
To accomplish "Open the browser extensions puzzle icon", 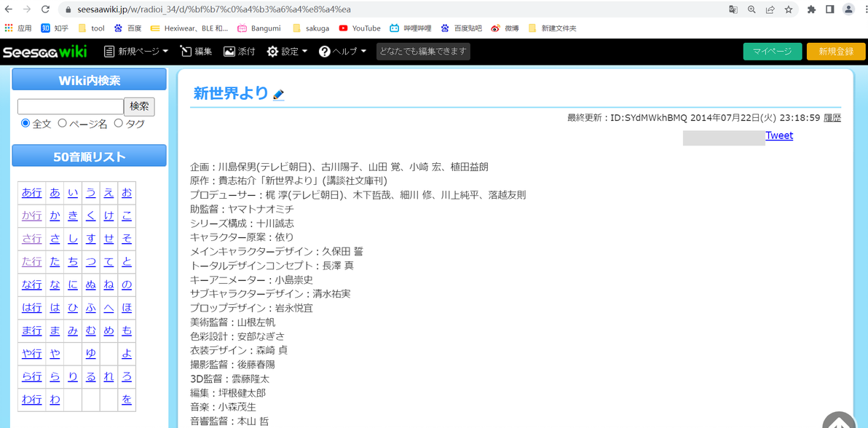I will [811, 9].
